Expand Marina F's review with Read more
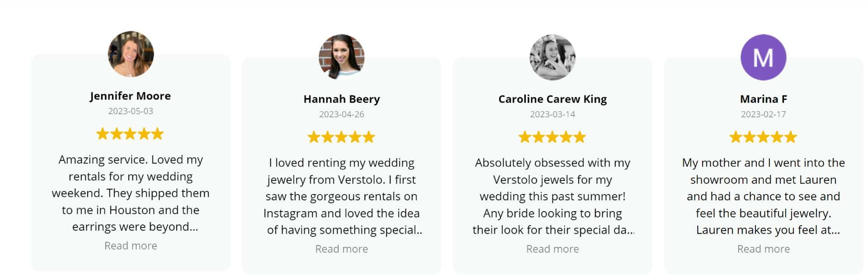 (x=763, y=249)
